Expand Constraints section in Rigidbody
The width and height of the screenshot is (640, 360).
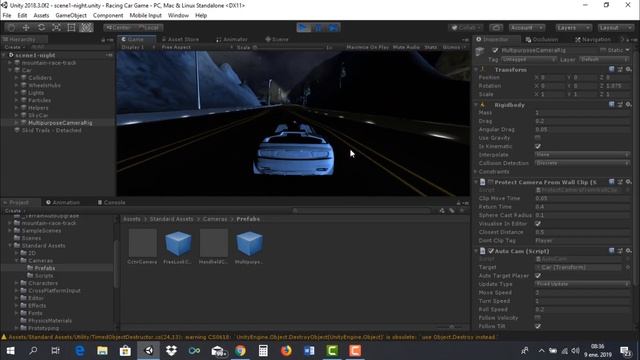pyautogui.click(x=476, y=172)
